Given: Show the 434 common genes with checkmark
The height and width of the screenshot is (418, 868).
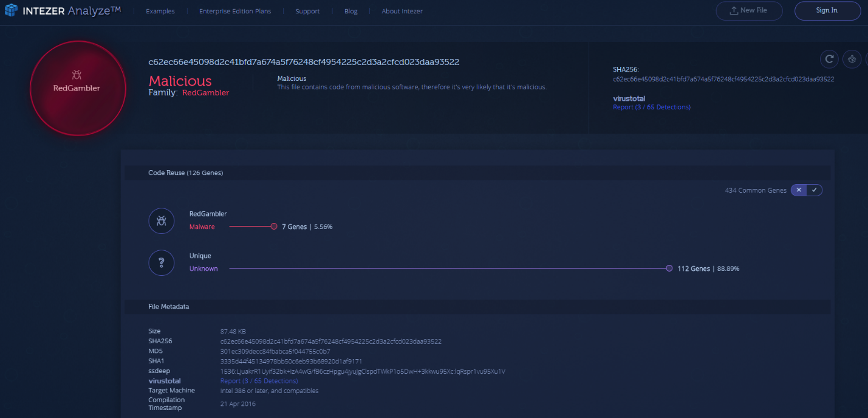Looking at the screenshot, I should (x=816, y=190).
